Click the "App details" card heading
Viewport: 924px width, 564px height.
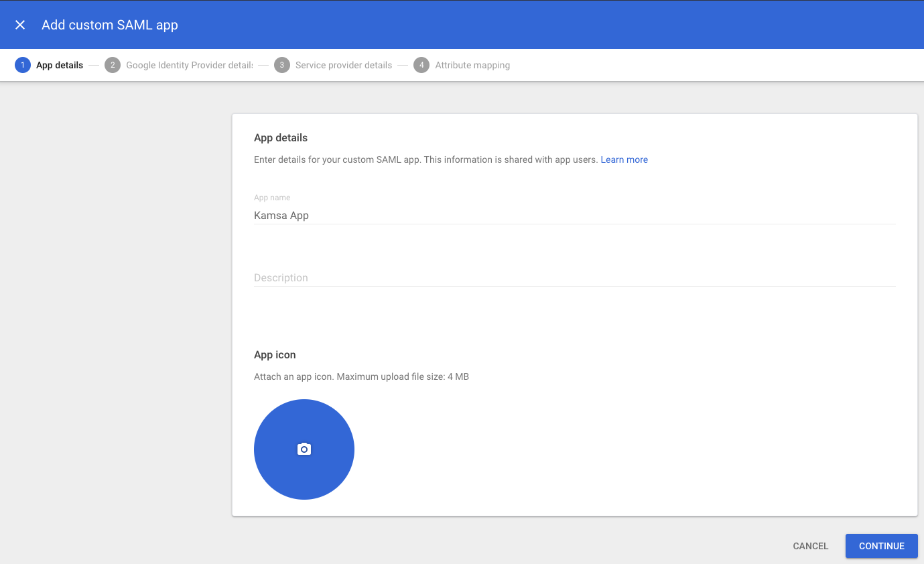click(281, 138)
